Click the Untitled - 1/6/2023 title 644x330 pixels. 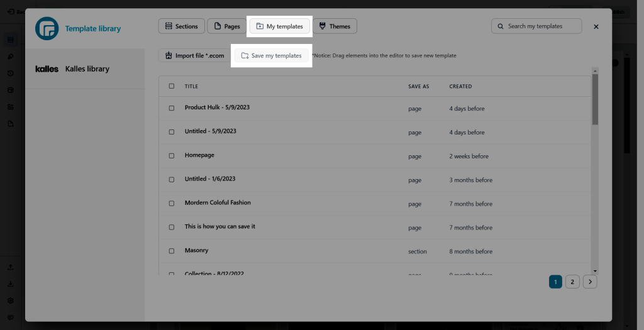(x=210, y=179)
